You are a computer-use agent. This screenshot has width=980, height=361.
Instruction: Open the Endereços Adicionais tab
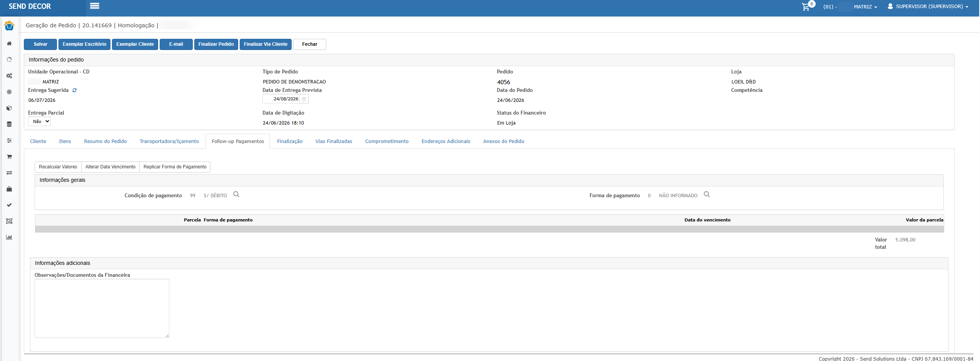tap(446, 141)
